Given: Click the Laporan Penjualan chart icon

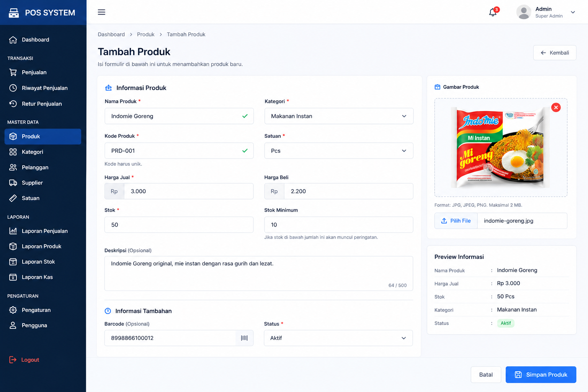Looking at the screenshot, I should 13,231.
